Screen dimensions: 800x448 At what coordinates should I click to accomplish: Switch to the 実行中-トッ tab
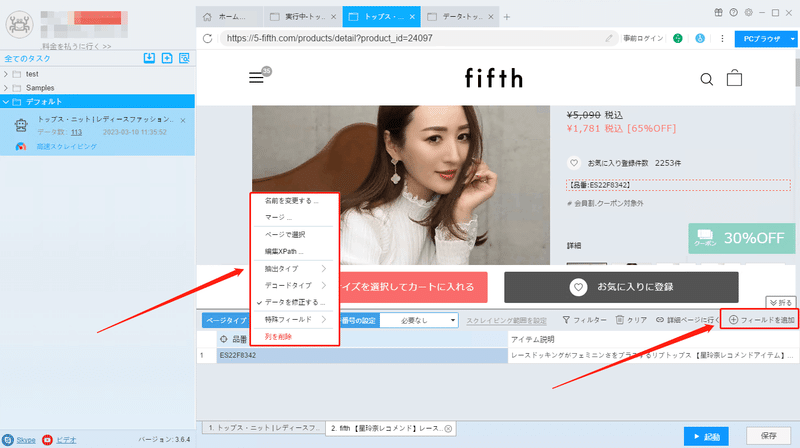pyautogui.click(x=304, y=17)
